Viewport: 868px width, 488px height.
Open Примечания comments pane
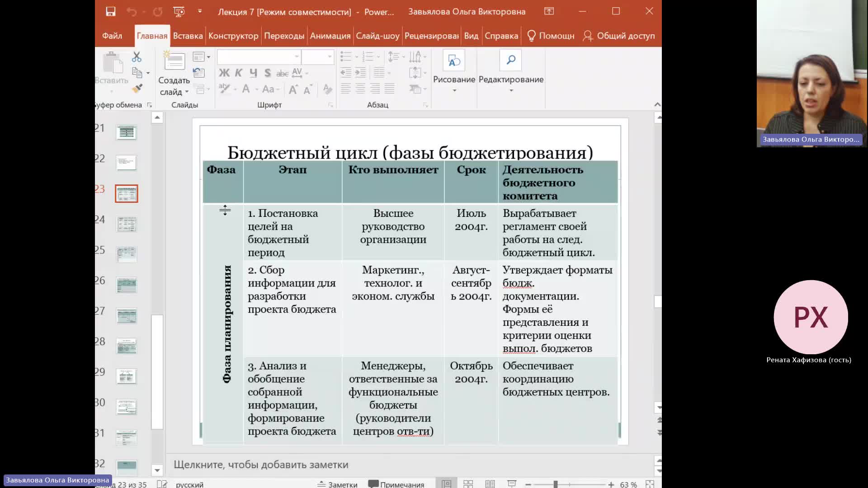tap(396, 484)
